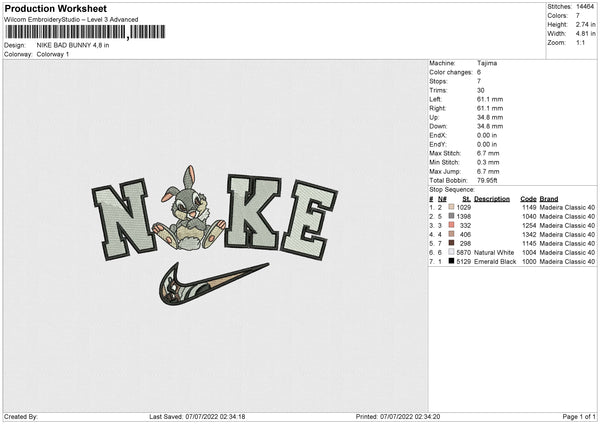Screen dimensions: 600x424
Task: Click Min Stitch value 0.3 mm
Action: pyautogui.click(x=488, y=162)
